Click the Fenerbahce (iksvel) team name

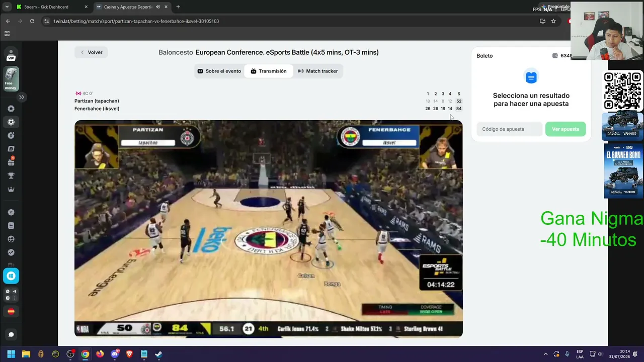pyautogui.click(x=97, y=109)
